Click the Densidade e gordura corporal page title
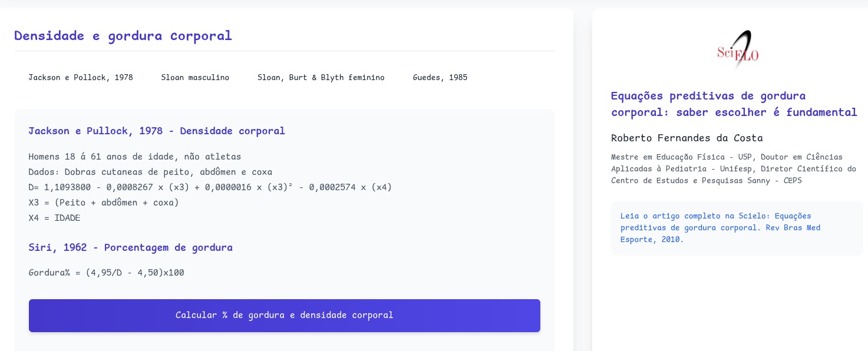 pyautogui.click(x=123, y=36)
